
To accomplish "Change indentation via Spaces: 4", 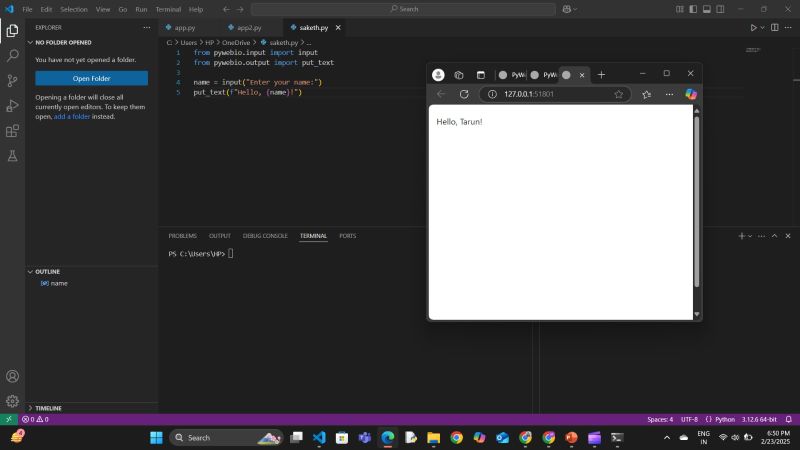I will [660, 419].
